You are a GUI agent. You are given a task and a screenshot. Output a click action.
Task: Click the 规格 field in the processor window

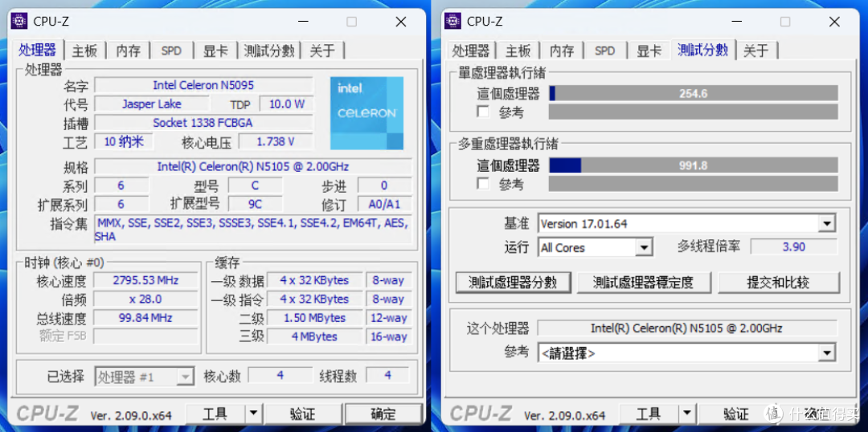click(253, 166)
